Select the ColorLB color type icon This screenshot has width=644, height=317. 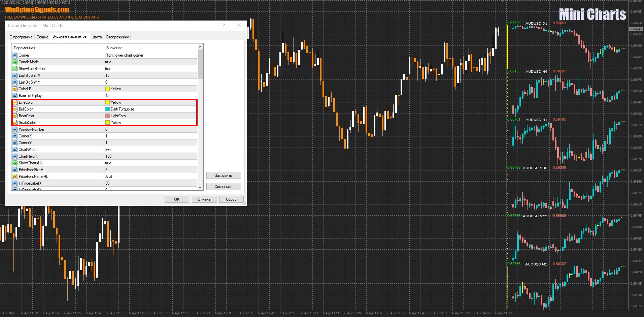(x=14, y=89)
